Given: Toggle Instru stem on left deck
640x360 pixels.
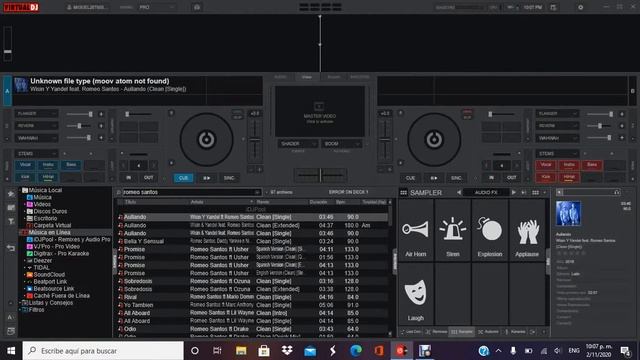Looking at the screenshot, I should (x=48, y=165).
